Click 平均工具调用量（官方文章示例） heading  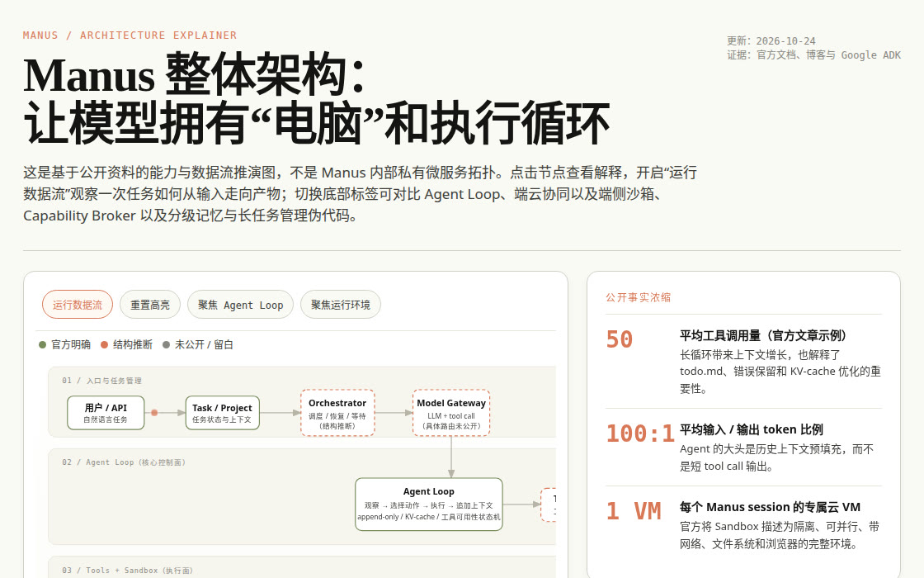pyautogui.click(x=765, y=335)
